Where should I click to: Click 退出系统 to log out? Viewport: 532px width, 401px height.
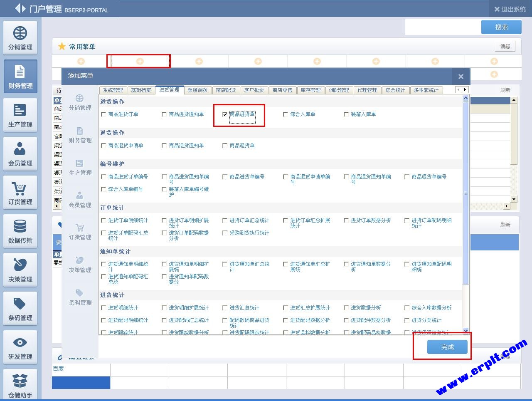point(510,9)
